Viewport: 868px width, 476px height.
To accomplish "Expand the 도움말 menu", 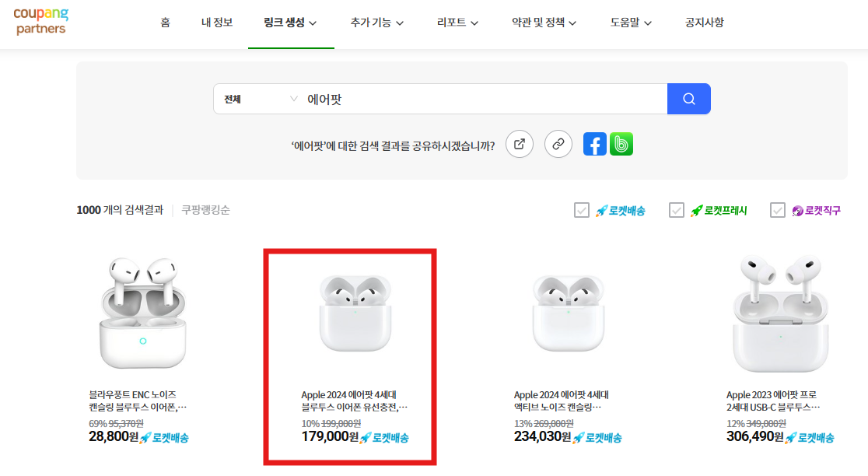I will 631,23.
